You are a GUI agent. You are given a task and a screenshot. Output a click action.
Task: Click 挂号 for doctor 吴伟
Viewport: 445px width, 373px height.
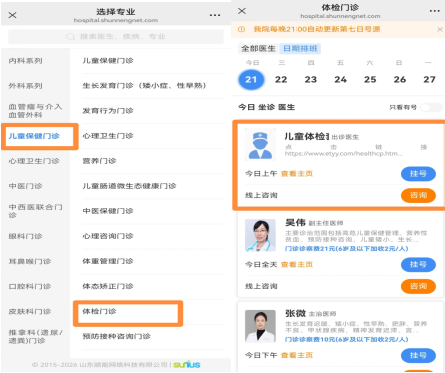[x=418, y=265]
